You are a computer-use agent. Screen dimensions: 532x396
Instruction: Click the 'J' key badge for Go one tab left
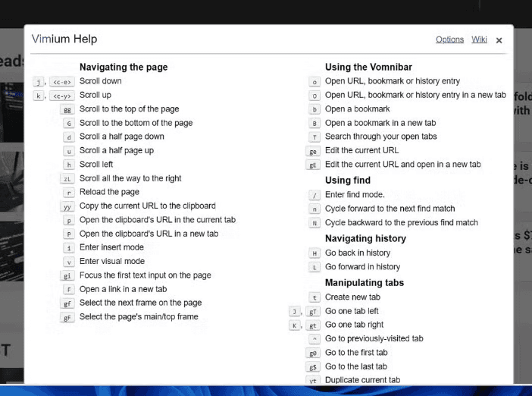tap(294, 312)
